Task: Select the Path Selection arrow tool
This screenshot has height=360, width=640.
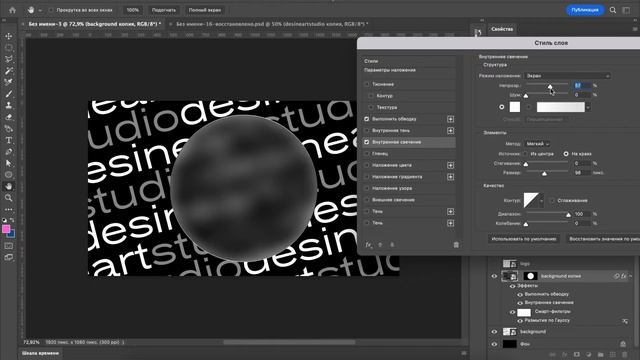Action: 9,163
